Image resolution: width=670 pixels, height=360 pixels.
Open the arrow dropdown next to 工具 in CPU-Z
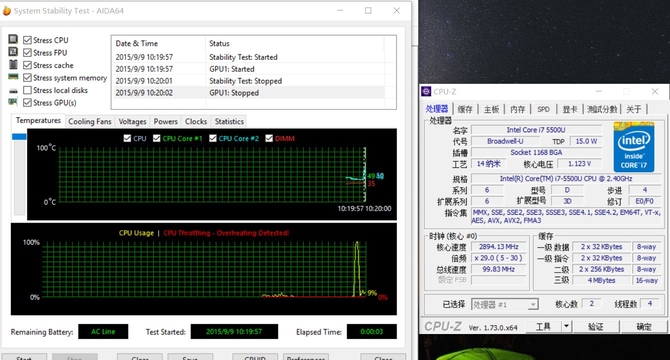pos(566,327)
